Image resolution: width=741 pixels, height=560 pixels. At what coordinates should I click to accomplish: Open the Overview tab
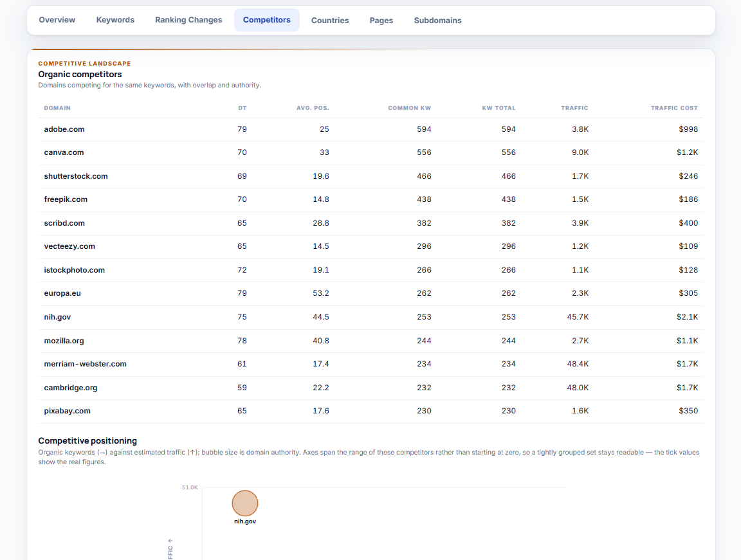pos(57,20)
